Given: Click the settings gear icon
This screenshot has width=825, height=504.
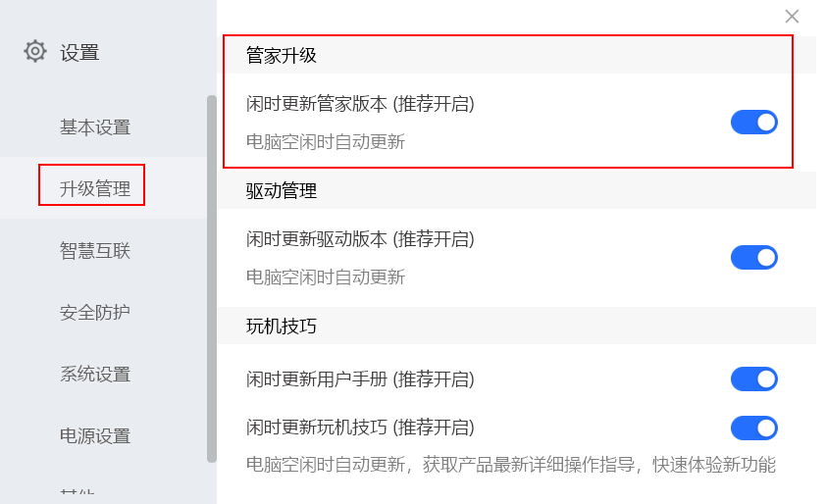Looking at the screenshot, I should click(x=35, y=51).
